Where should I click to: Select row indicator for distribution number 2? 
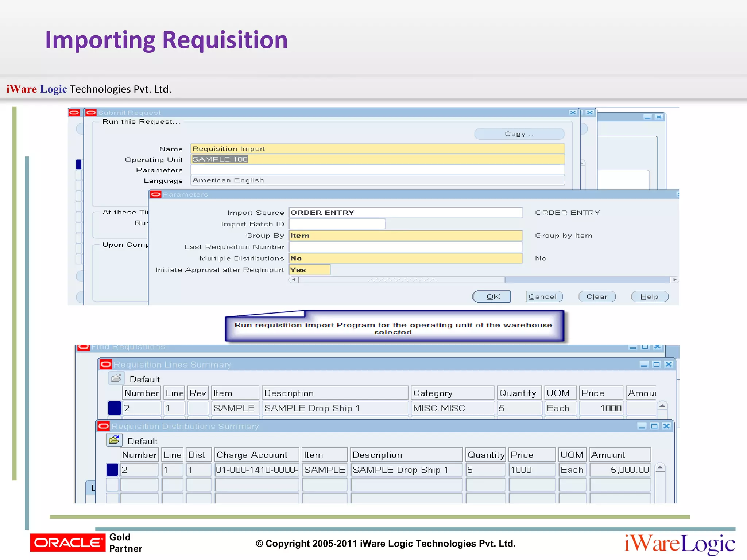[112, 470]
